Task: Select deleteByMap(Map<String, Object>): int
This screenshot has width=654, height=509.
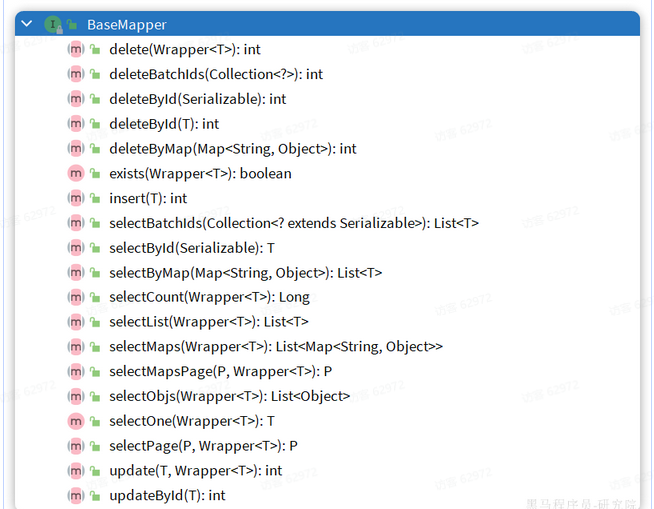Action: click(x=233, y=149)
